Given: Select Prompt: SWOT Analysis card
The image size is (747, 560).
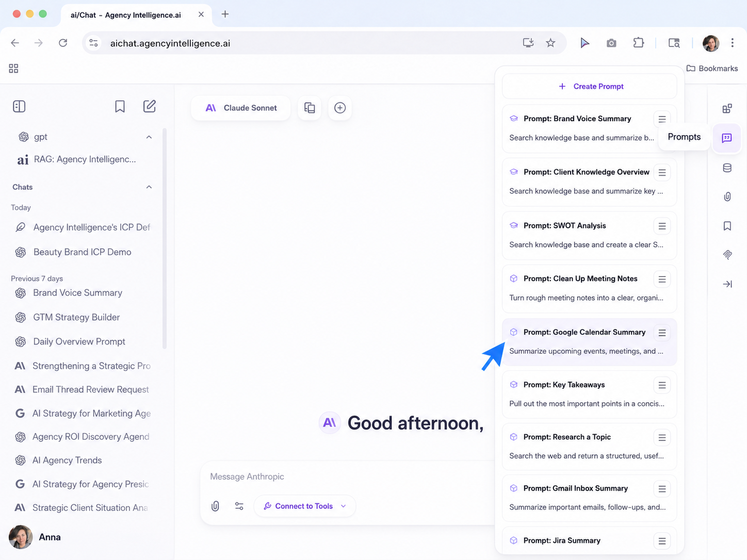Looking at the screenshot, I should coord(589,235).
